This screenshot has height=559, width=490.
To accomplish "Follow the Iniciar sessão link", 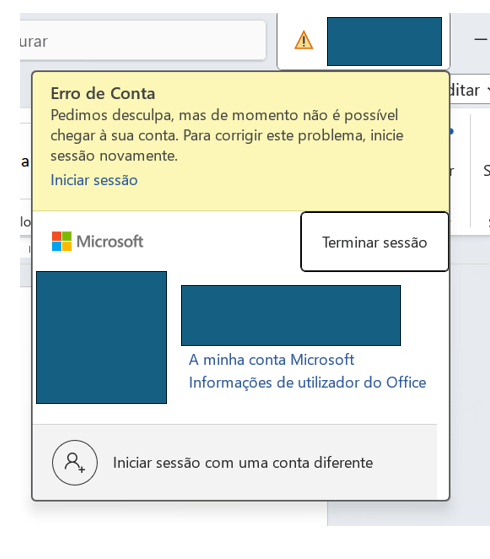I will tap(94, 180).
